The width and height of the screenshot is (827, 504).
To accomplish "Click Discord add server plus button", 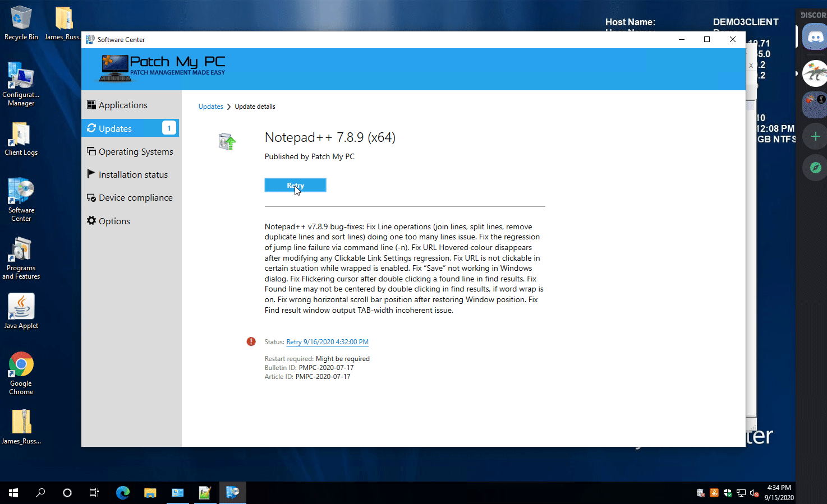I will click(815, 136).
